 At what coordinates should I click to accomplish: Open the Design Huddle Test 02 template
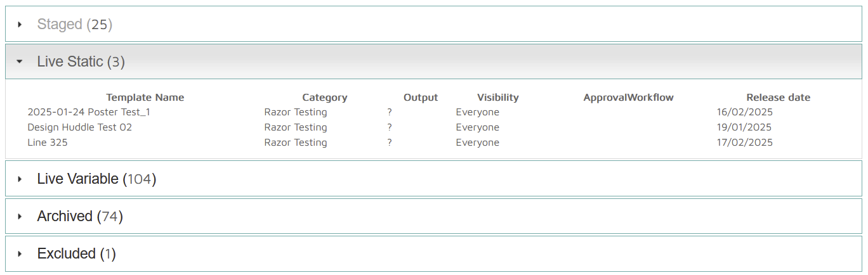[x=79, y=127]
